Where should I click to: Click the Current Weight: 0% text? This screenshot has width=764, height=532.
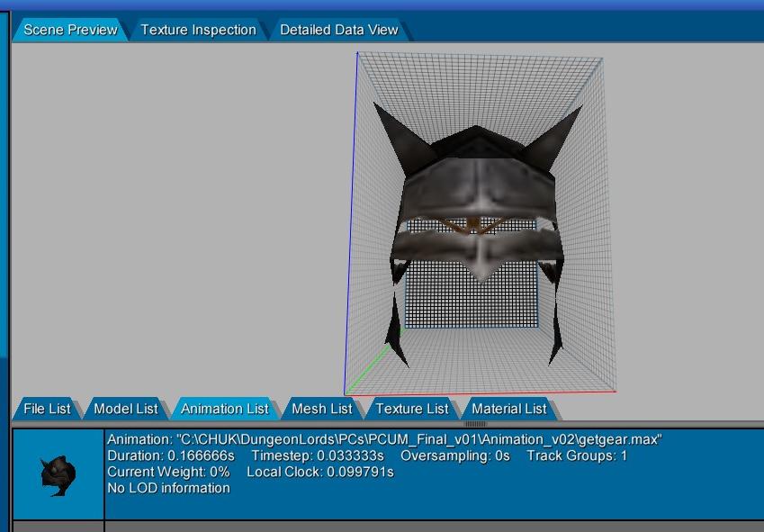point(168,472)
